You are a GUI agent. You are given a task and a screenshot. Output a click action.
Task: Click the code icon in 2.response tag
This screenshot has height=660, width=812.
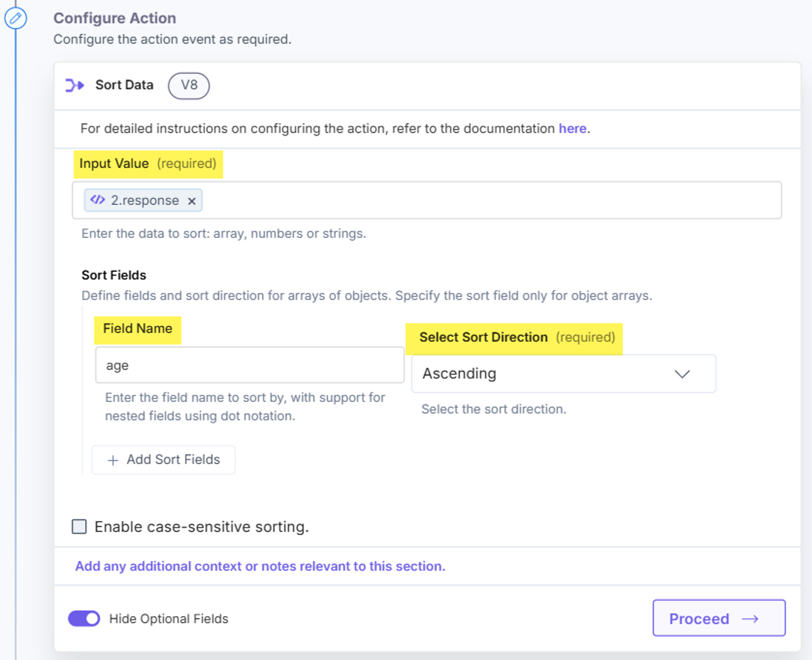coord(98,200)
